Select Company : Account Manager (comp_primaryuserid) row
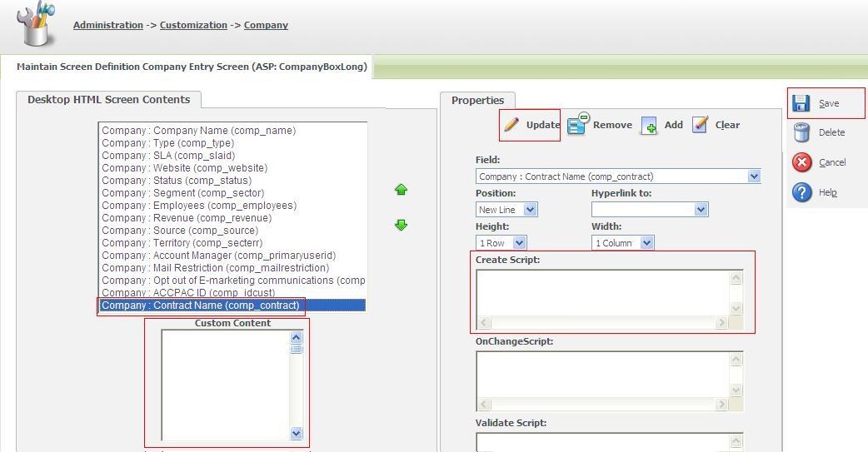The image size is (868, 452). [x=232, y=256]
